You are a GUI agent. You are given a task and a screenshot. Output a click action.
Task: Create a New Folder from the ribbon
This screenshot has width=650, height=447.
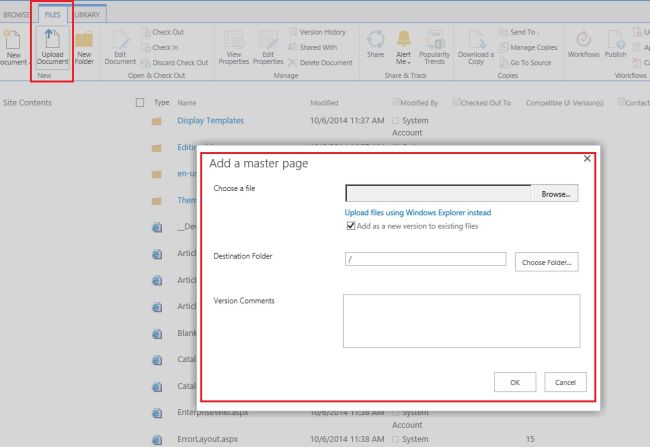click(x=84, y=48)
